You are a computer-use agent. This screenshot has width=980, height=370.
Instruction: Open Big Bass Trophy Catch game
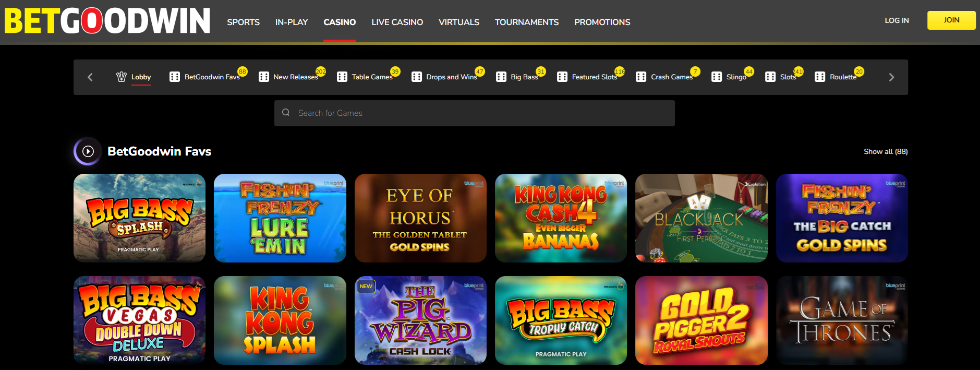561,320
